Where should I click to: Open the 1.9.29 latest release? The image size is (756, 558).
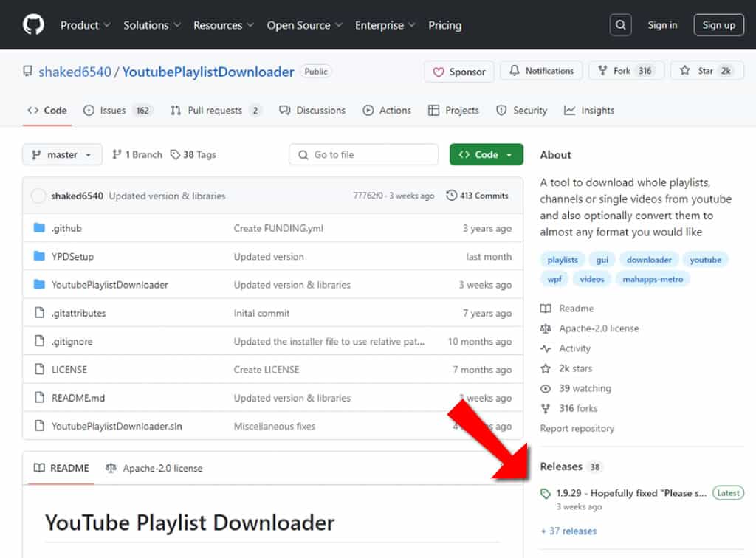pyautogui.click(x=631, y=493)
